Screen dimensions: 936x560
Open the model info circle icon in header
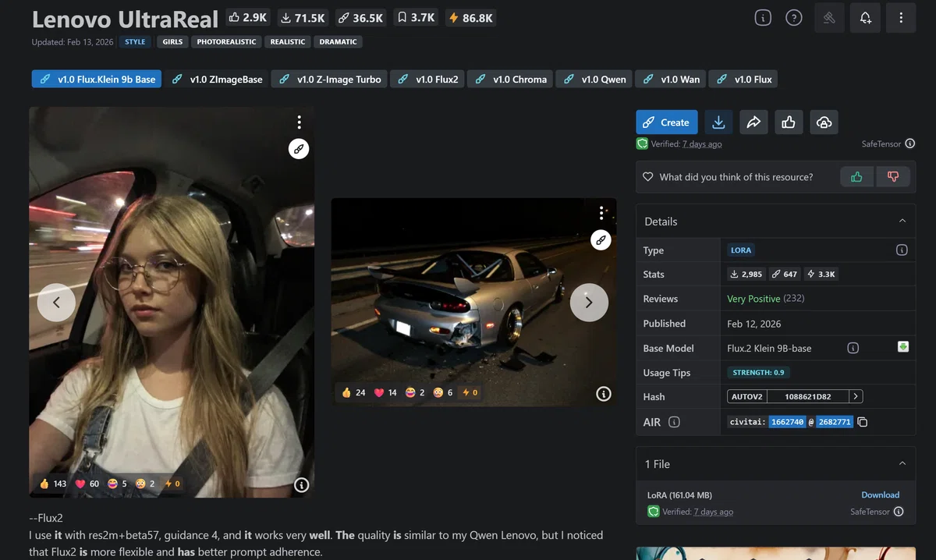[x=763, y=18]
